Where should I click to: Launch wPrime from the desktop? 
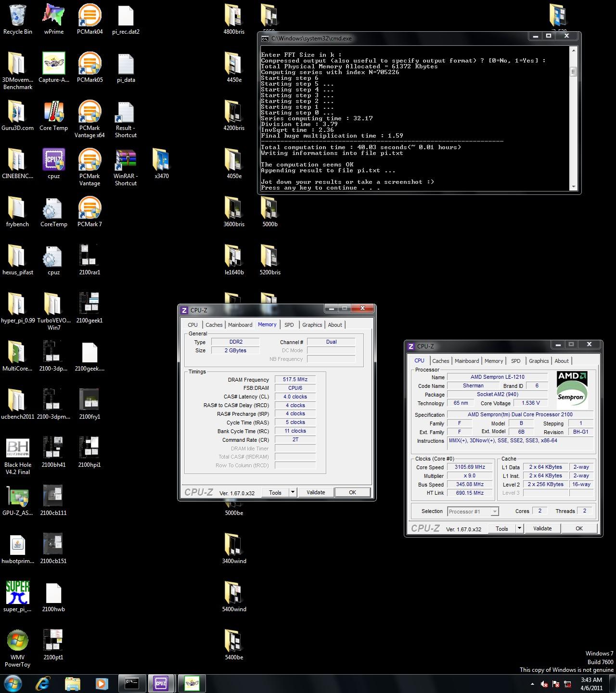pos(53,19)
